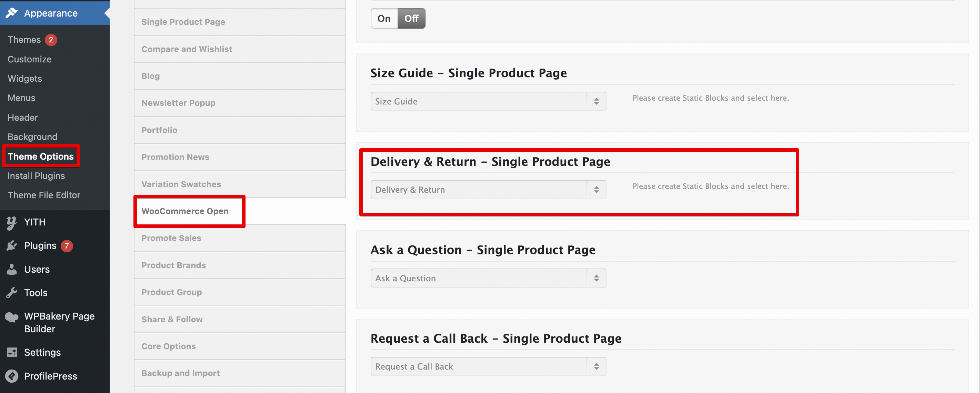Open the Users menu
This screenshot has width=980, height=393.
tap(55, 269)
